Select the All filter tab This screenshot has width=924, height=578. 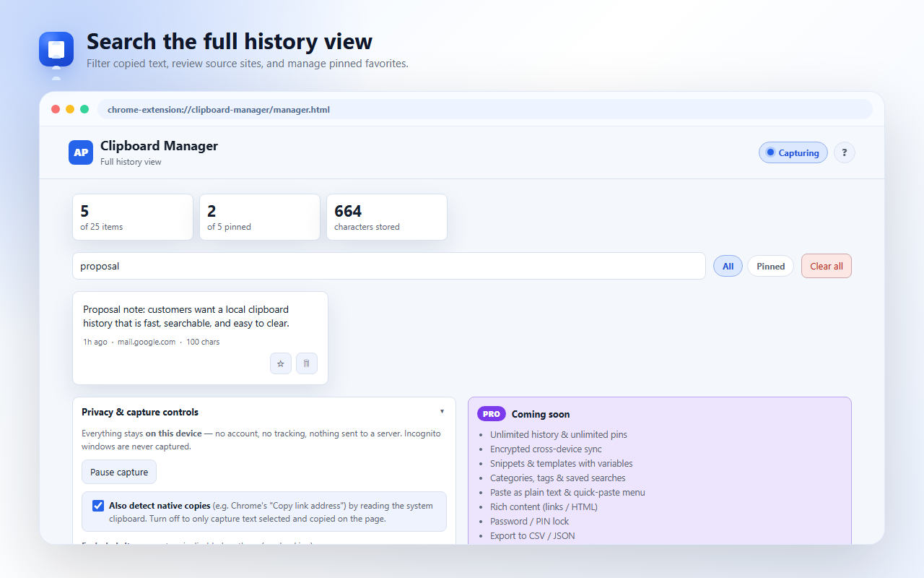click(x=728, y=266)
